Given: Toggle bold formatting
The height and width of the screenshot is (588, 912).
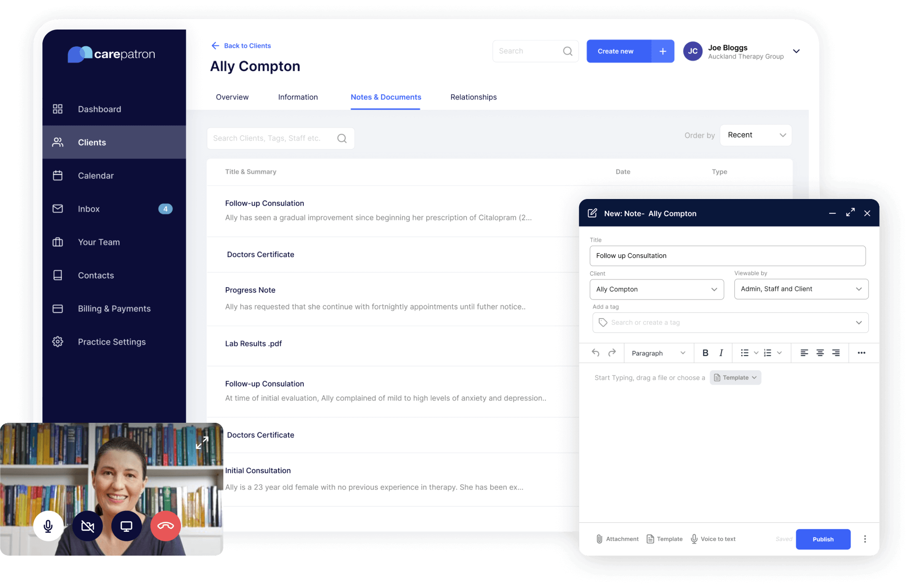Looking at the screenshot, I should tap(705, 353).
